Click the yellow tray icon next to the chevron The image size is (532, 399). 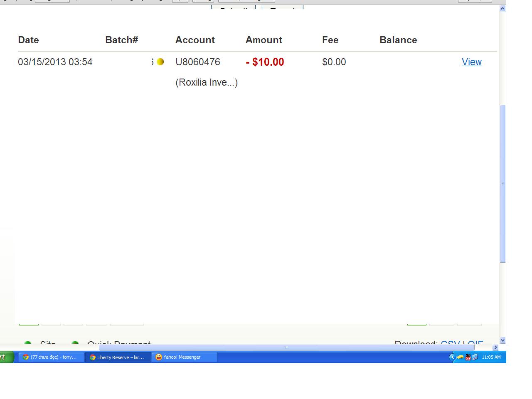coord(461,357)
